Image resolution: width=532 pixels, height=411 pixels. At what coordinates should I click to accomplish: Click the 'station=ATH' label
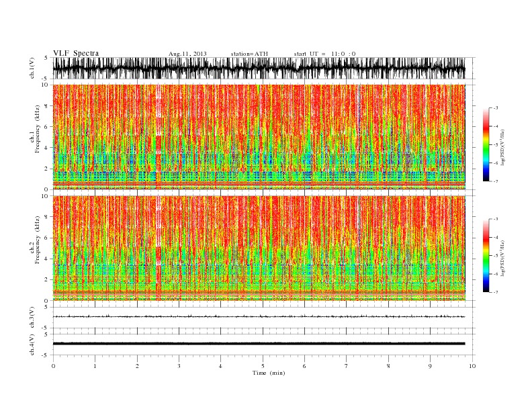tap(249, 54)
